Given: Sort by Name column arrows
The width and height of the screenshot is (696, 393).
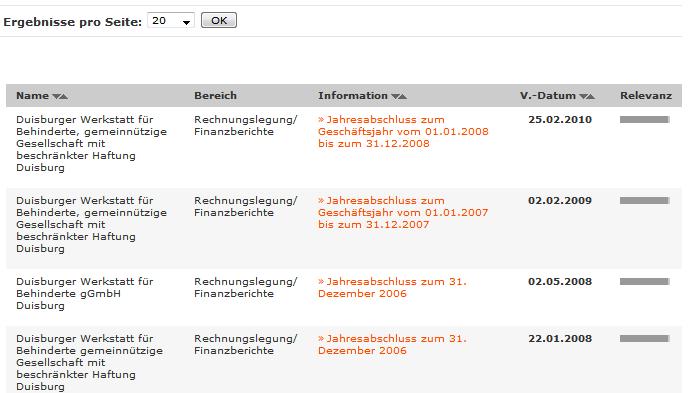Looking at the screenshot, I should [60, 96].
